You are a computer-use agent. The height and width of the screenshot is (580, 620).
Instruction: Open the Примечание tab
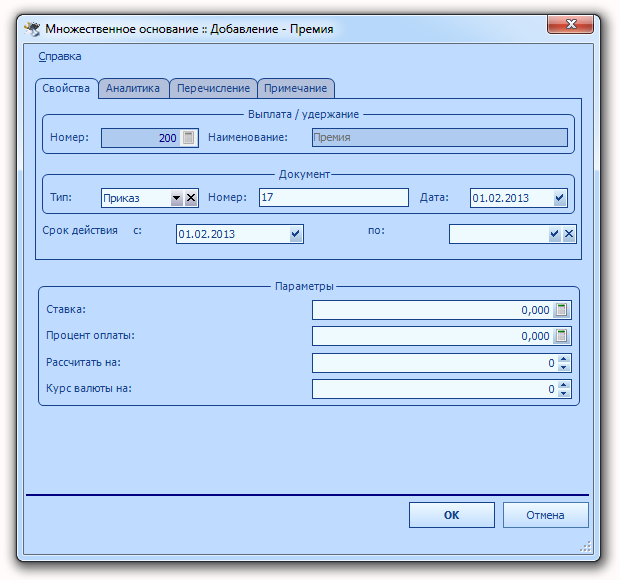296,88
